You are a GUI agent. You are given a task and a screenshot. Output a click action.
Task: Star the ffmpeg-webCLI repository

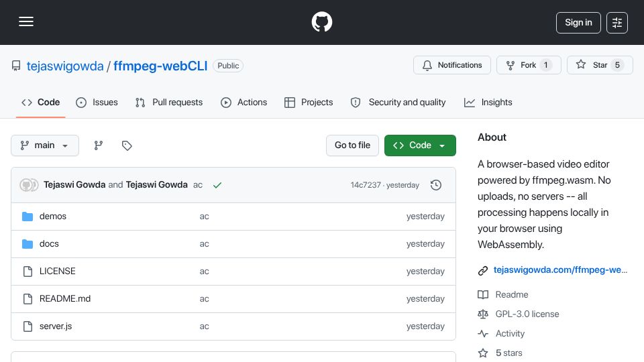pos(600,65)
